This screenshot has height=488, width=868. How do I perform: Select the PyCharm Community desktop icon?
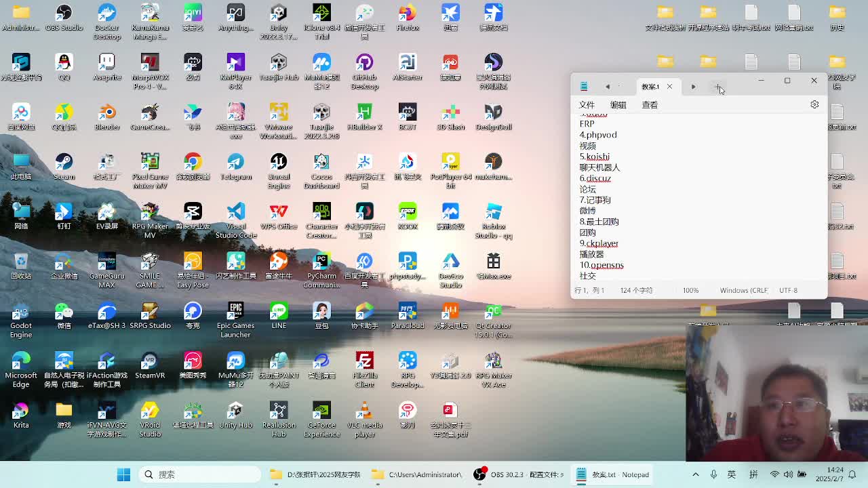[x=321, y=270]
